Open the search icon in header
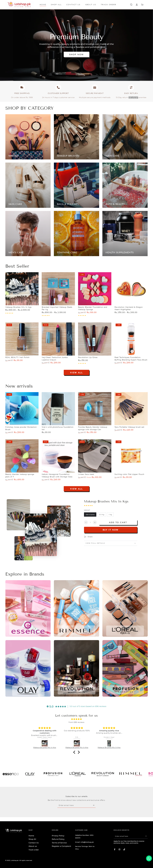The height and width of the screenshot is (868, 153). pyautogui.click(x=131, y=5)
